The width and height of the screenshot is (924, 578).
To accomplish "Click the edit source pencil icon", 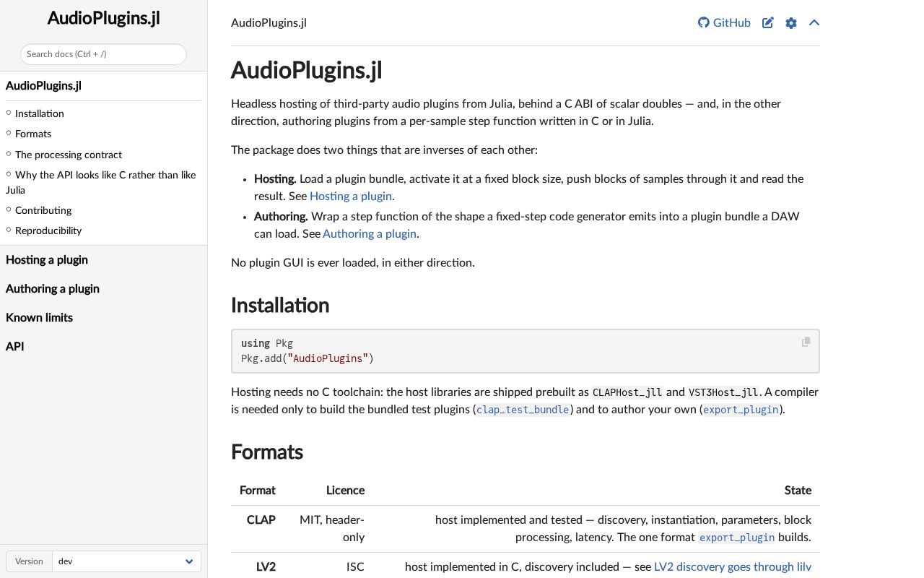I will [x=768, y=22].
